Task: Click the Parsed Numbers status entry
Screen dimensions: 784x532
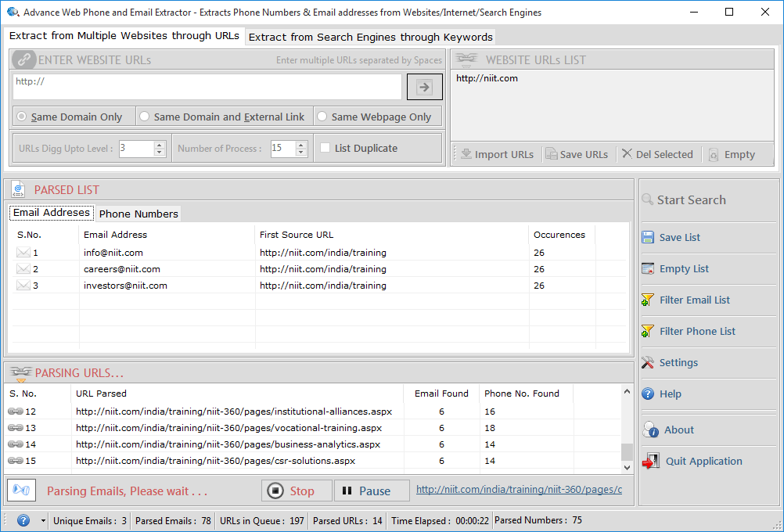Action: 538,520
